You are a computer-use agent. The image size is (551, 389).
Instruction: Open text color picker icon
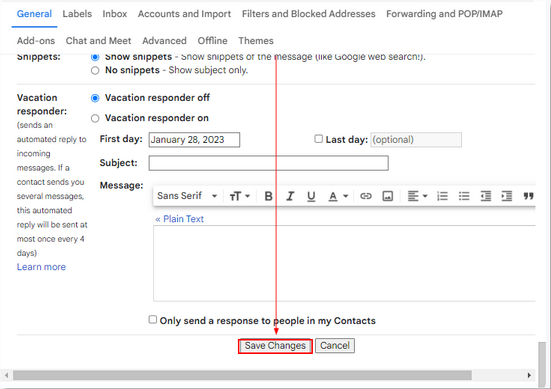click(333, 196)
